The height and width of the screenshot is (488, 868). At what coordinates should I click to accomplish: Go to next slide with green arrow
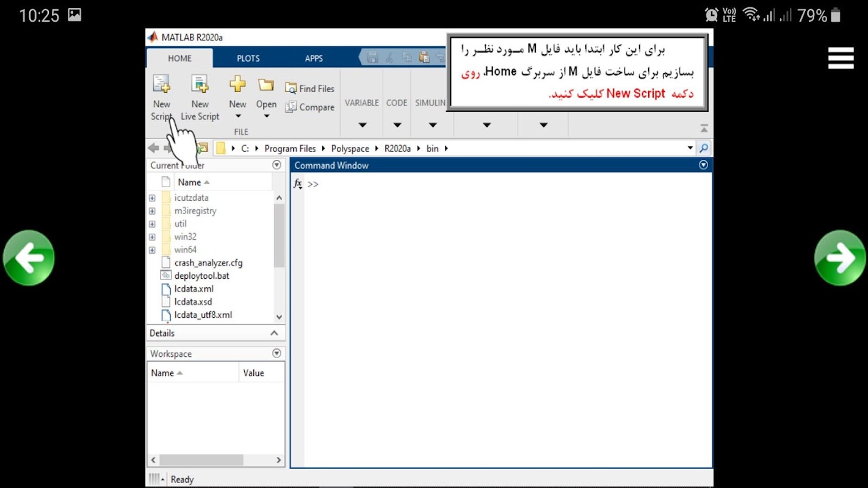coord(840,258)
